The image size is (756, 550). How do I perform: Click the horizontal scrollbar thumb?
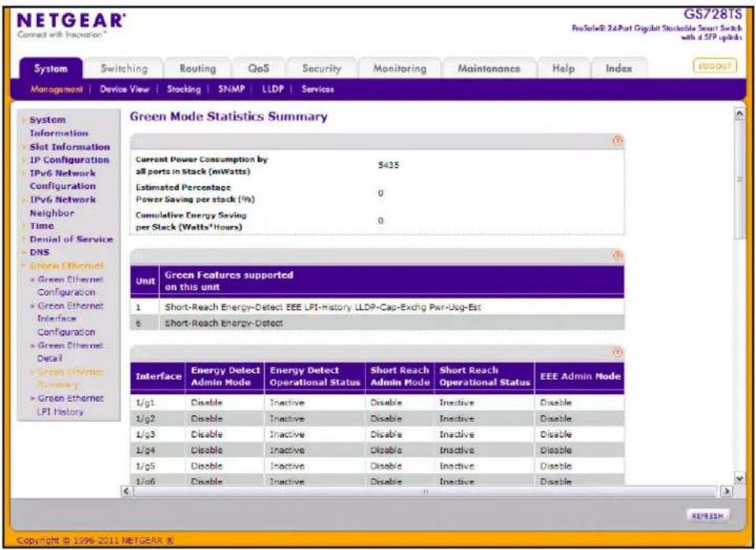425,491
